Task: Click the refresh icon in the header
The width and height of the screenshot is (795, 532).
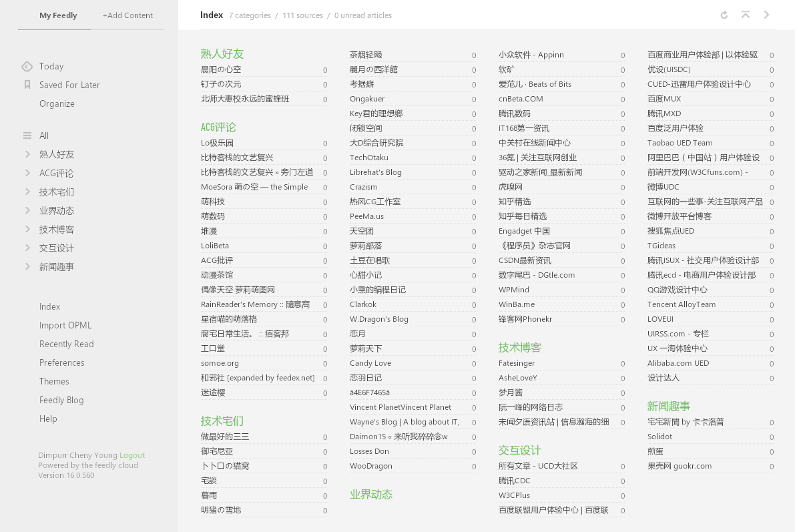Action: pyautogui.click(x=724, y=15)
